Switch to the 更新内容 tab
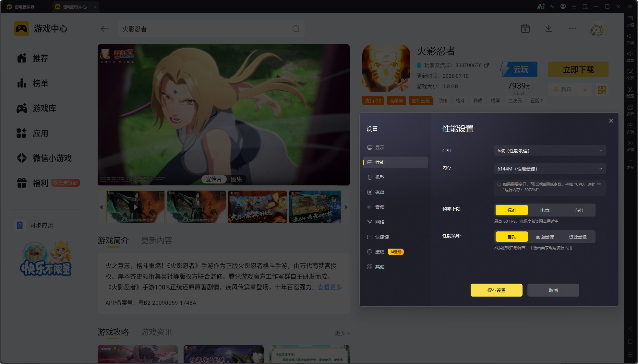Screen dimensions: 638x364 pyautogui.click(x=157, y=241)
